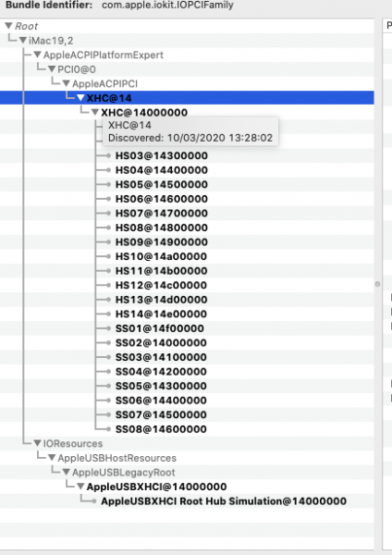Collapse the Root disclosure triangle
This screenshot has width=392, height=555.
(x=9, y=26)
